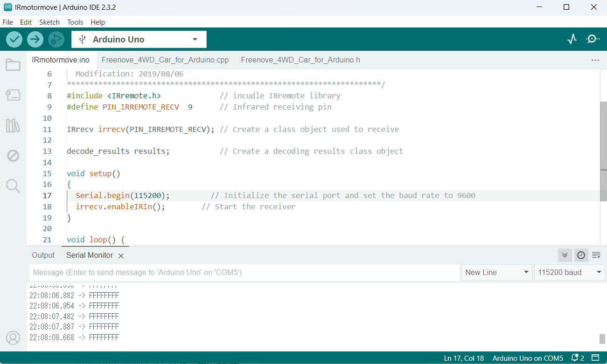Open the Boards Manager sidebar icon
Image resolution: width=607 pixels, height=364 pixels.
click(13, 96)
